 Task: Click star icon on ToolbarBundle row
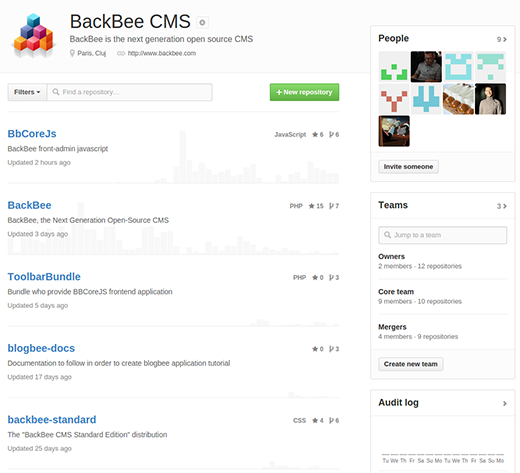click(315, 277)
